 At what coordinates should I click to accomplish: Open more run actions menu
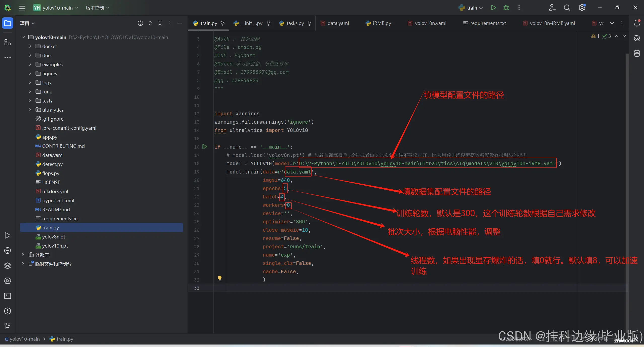pyautogui.click(x=519, y=8)
